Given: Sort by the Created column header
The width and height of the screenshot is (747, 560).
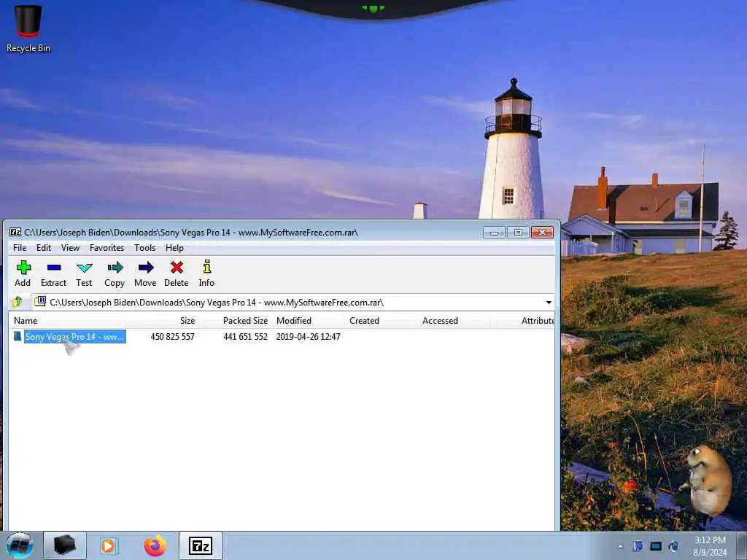Looking at the screenshot, I should pyautogui.click(x=382, y=321).
